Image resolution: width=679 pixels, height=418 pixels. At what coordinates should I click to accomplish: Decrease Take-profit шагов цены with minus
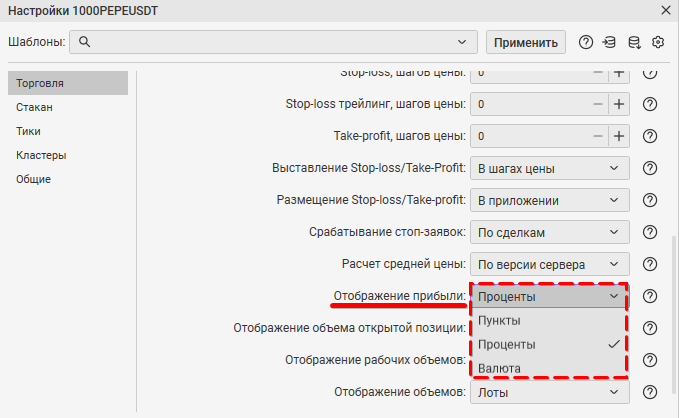click(598, 136)
